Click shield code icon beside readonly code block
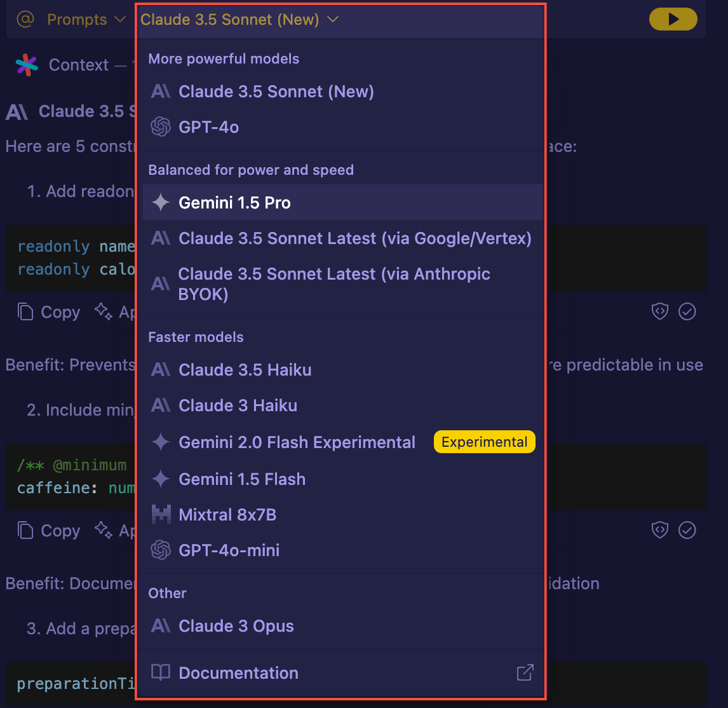Screen dimensions: 728x708 click(x=660, y=311)
